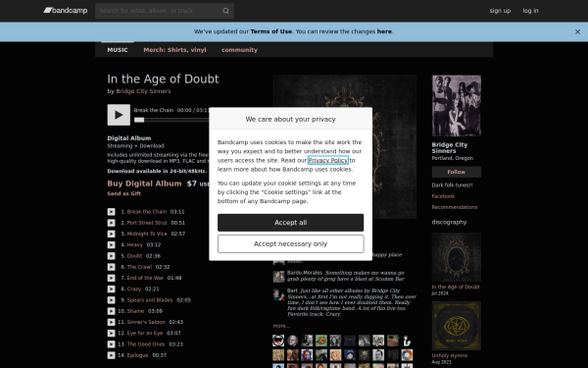Open Spears and Blades track title
This screenshot has width=588, height=368.
pos(150,300)
